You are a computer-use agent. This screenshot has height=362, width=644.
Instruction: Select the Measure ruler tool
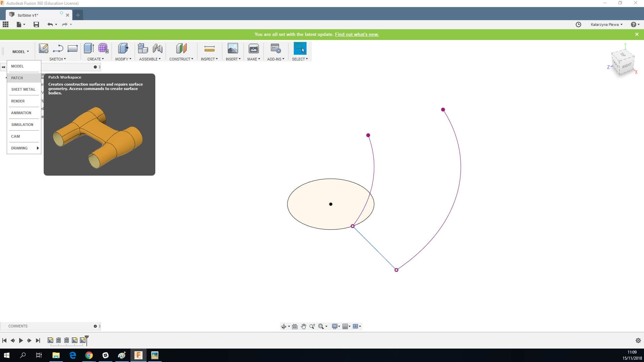pos(209,49)
